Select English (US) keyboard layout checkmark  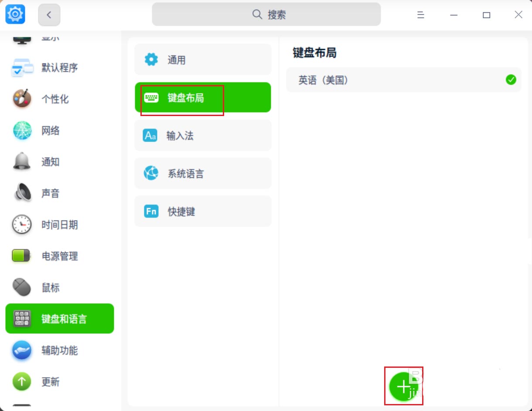click(511, 80)
